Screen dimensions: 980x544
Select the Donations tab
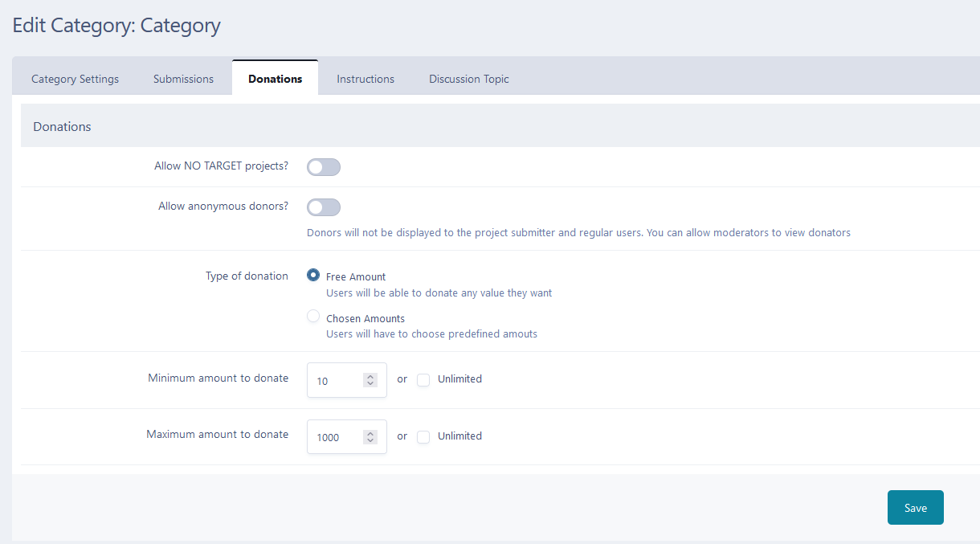pyautogui.click(x=275, y=79)
